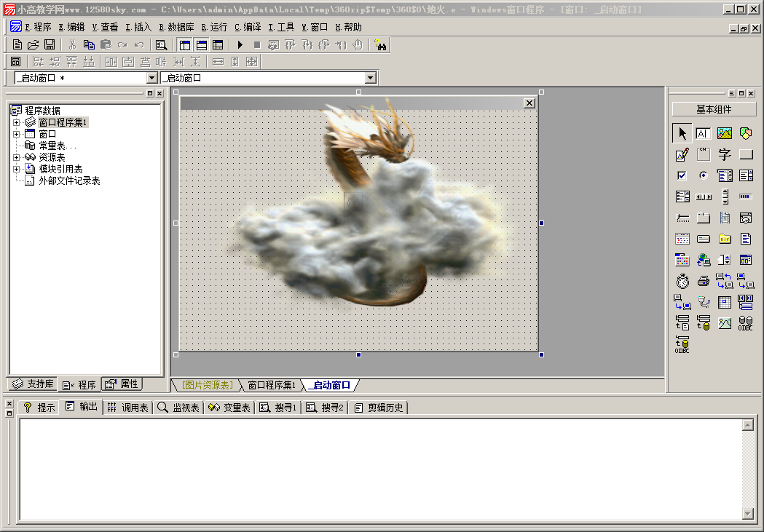Open the 监视表 tab
The image size is (764, 532).
click(x=179, y=408)
